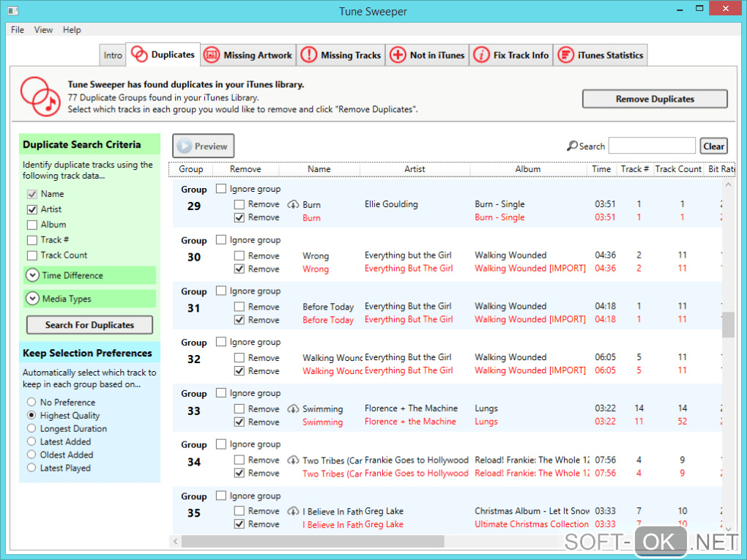
Task: Select the Oldest Added option
Action: [x=31, y=455]
